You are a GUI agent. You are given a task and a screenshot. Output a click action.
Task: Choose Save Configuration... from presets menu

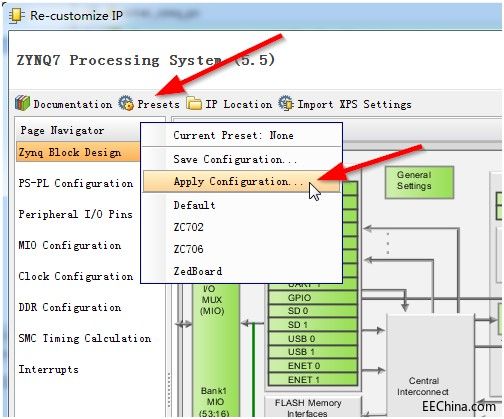pos(242,159)
